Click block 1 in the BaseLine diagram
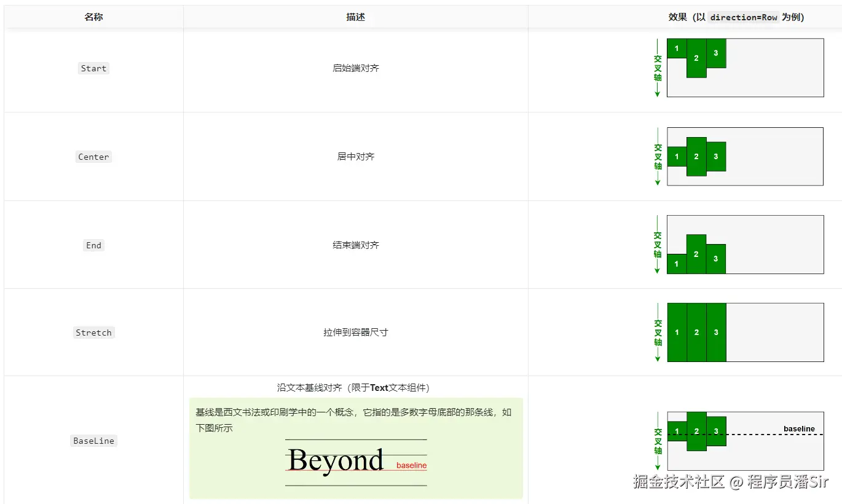Image resolution: width=842 pixels, height=504 pixels. tap(677, 431)
